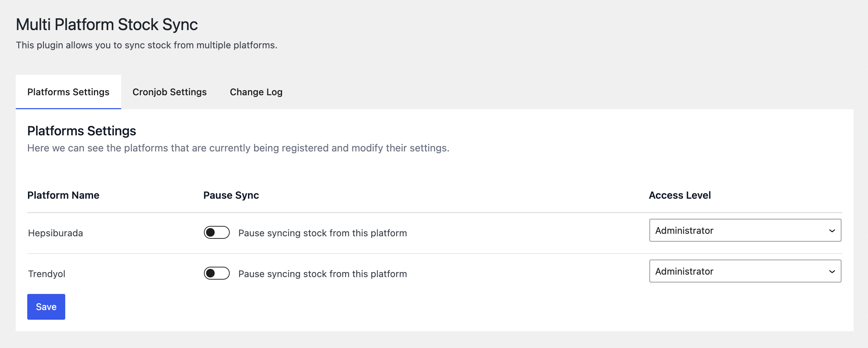Click the chevron arrow in Trendyol's access dropdown
The height and width of the screenshot is (348, 868).
(x=832, y=272)
